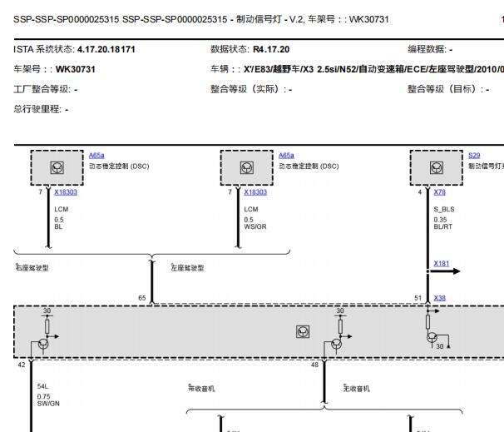Click the transistor symbol above pin 48
This screenshot has width=504, height=432.
pos(337,344)
